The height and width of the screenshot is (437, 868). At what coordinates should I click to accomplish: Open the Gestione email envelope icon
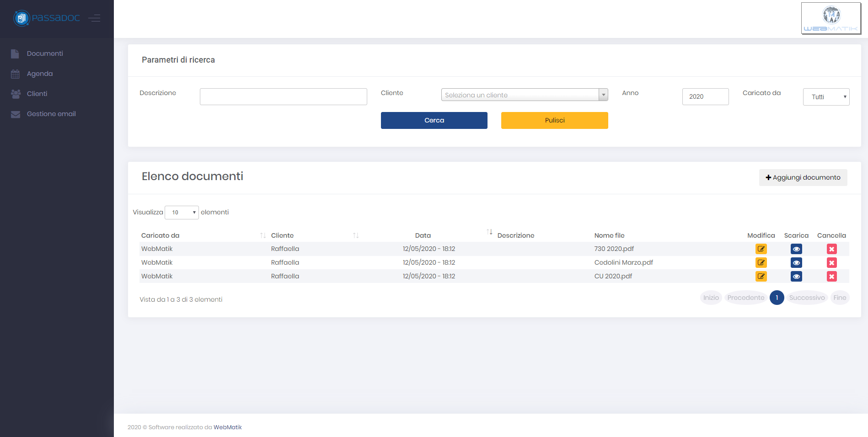[14, 114]
